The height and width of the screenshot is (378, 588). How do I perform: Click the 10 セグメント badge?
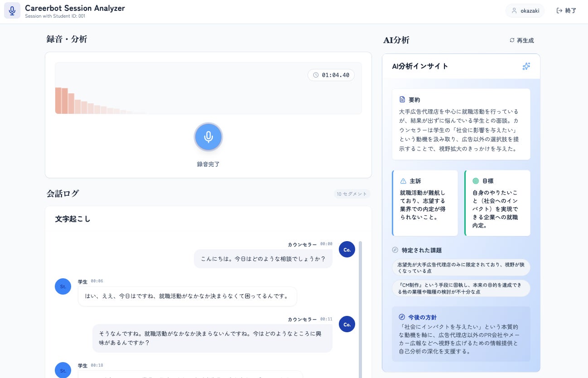tap(352, 194)
